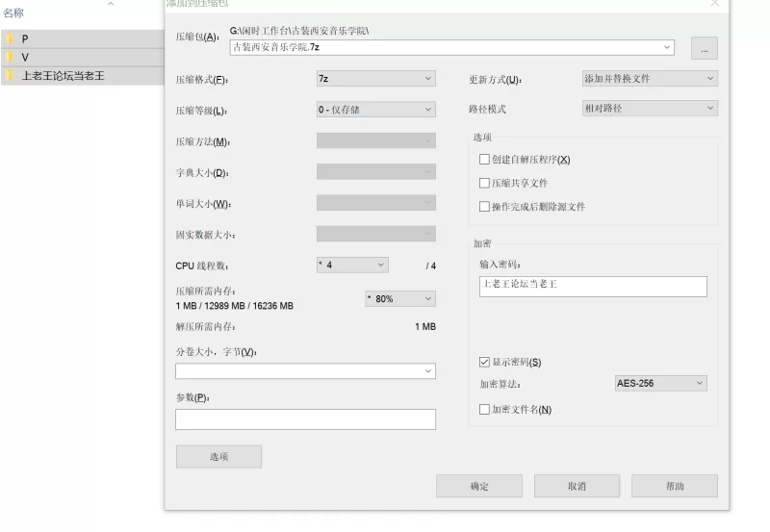Click the P folder icon
The width and height of the screenshot is (770, 532).
pyautogui.click(x=10, y=39)
